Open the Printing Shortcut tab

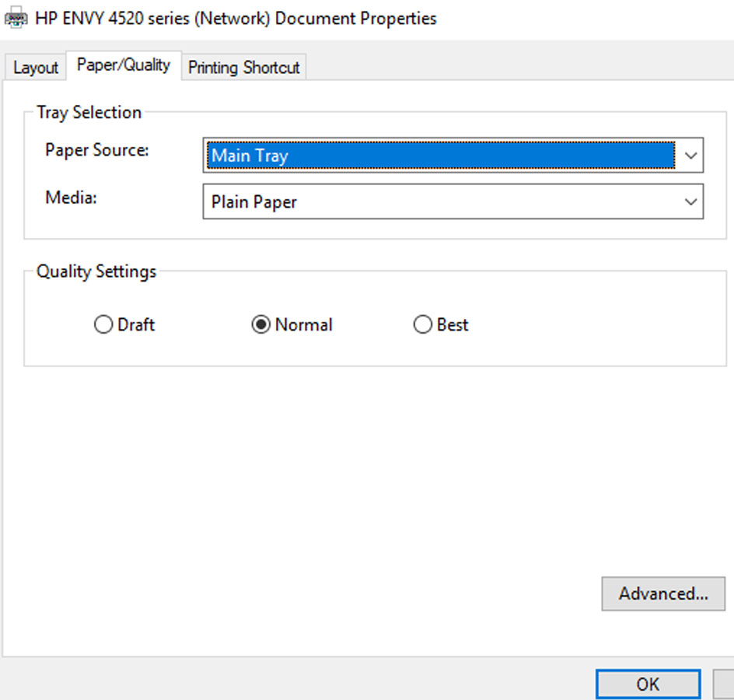click(x=244, y=68)
